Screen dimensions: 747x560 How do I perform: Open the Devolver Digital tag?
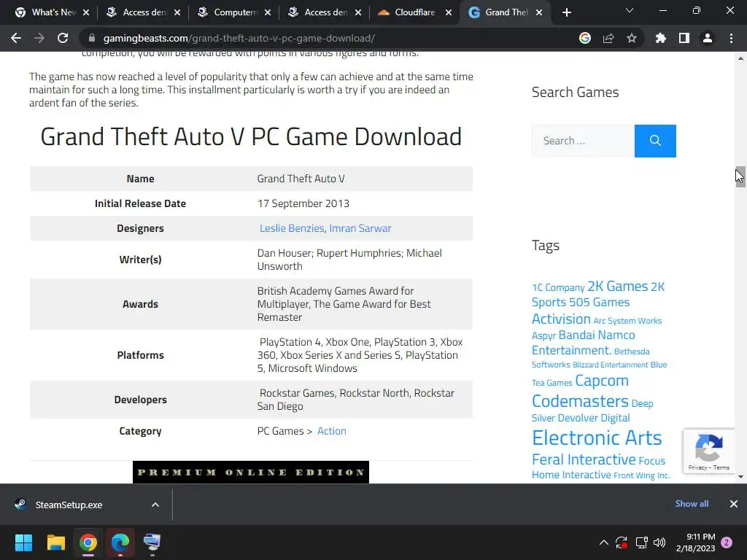594,418
